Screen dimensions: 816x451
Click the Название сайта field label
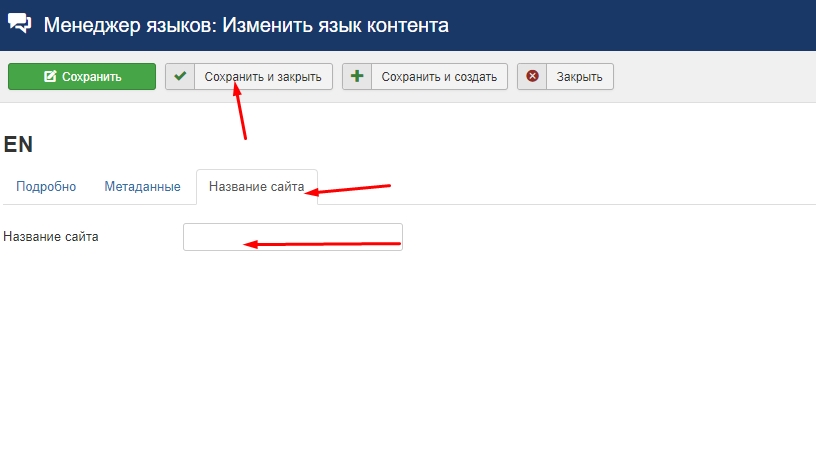coord(51,237)
